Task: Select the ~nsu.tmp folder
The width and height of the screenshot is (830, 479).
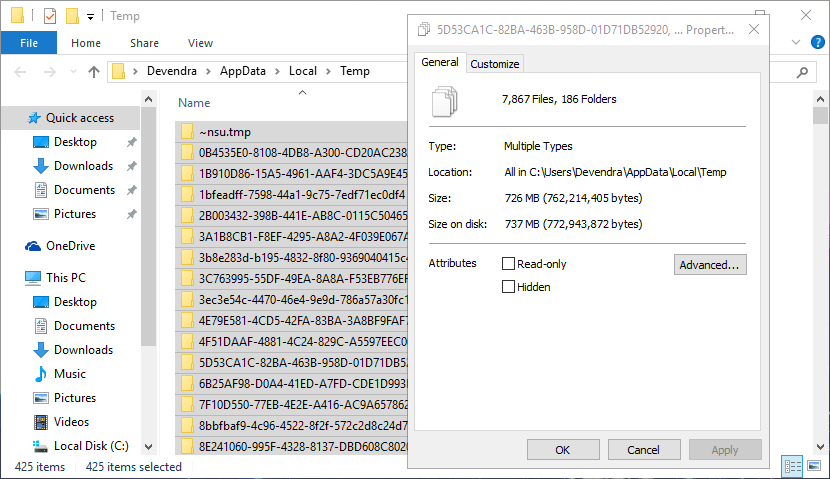Action: pos(291,132)
